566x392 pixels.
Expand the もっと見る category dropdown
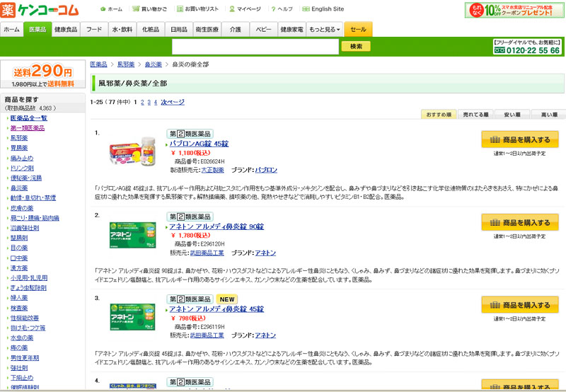coord(325,30)
